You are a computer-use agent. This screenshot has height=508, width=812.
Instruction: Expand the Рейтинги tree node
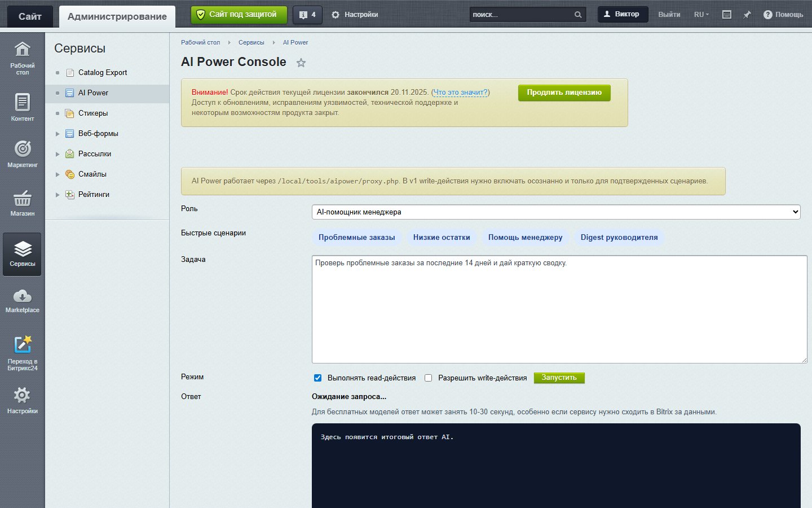(58, 195)
